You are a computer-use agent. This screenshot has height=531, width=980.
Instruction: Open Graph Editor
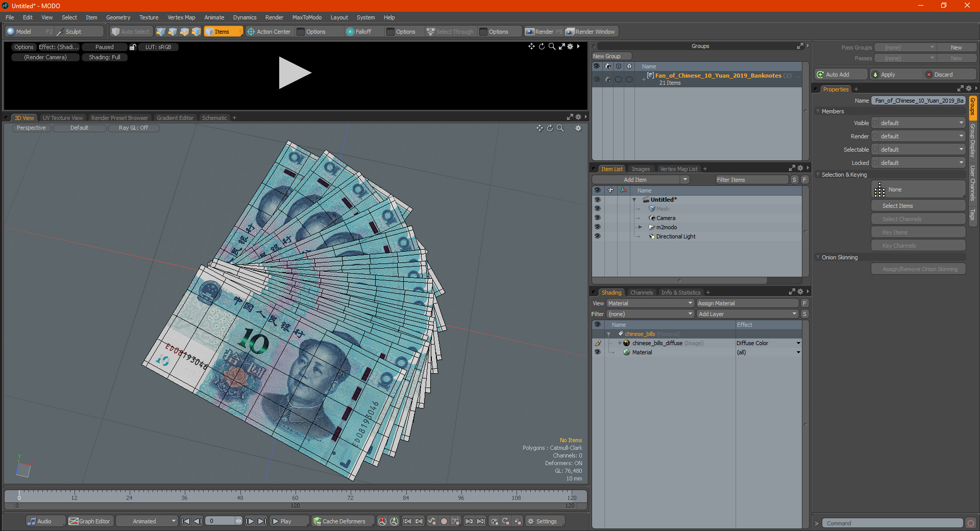(89, 521)
